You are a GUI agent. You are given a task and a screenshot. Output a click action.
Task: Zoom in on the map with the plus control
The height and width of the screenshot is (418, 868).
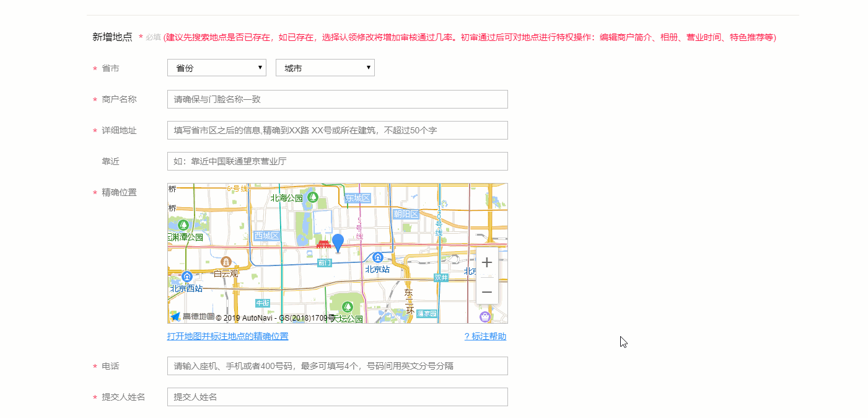pyautogui.click(x=487, y=262)
